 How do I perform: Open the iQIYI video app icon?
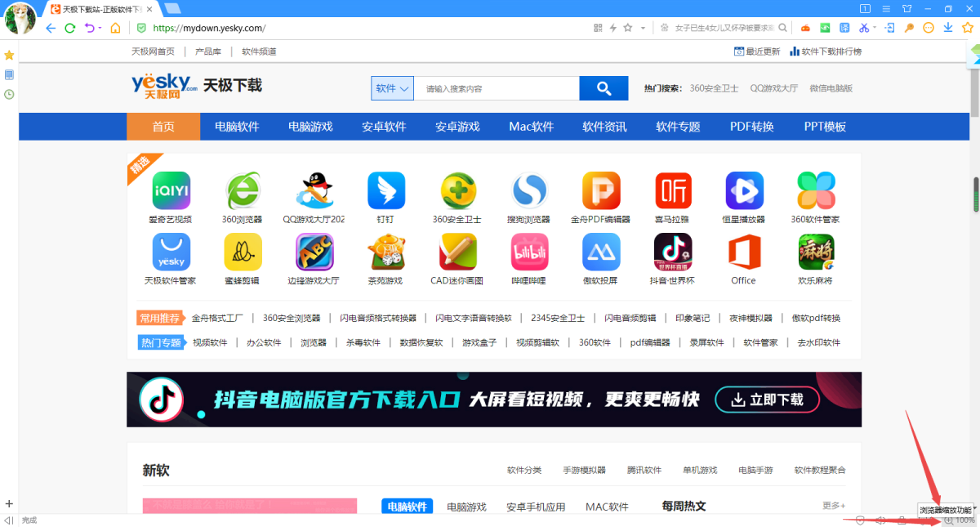coord(171,191)
